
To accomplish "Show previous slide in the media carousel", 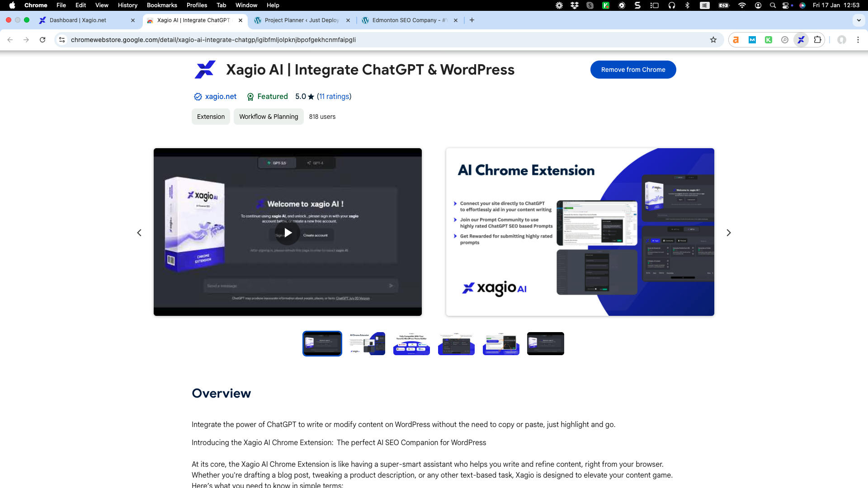I will 139,233.
